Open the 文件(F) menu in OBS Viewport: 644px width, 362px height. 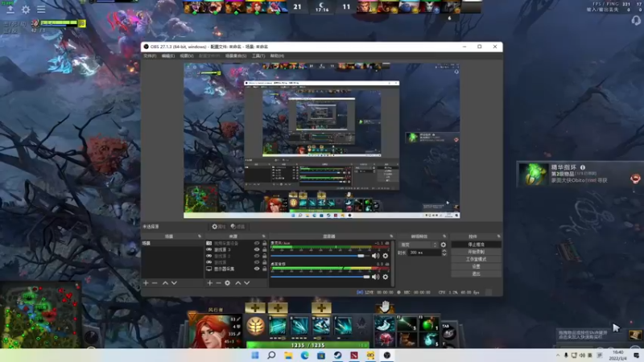150,56
